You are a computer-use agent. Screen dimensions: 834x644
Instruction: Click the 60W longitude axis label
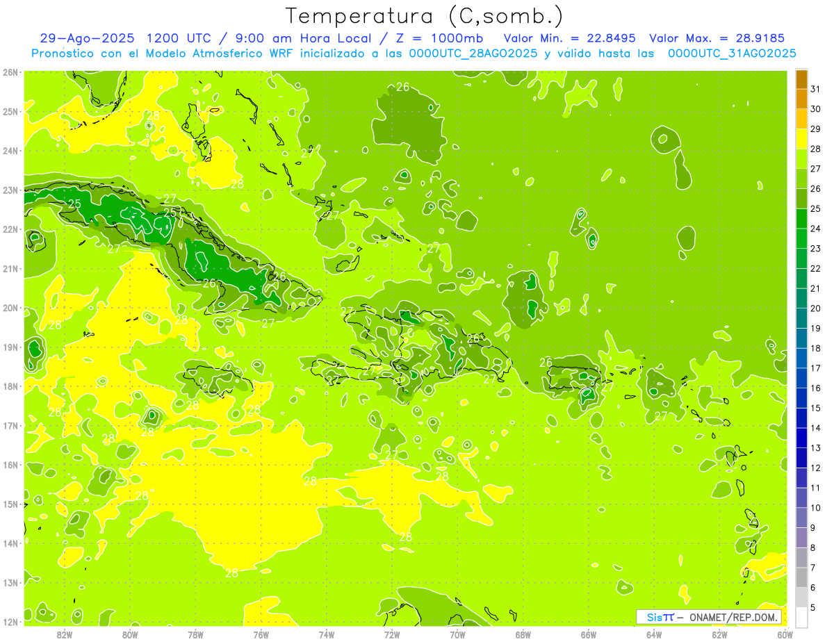[x=785, y=634]
